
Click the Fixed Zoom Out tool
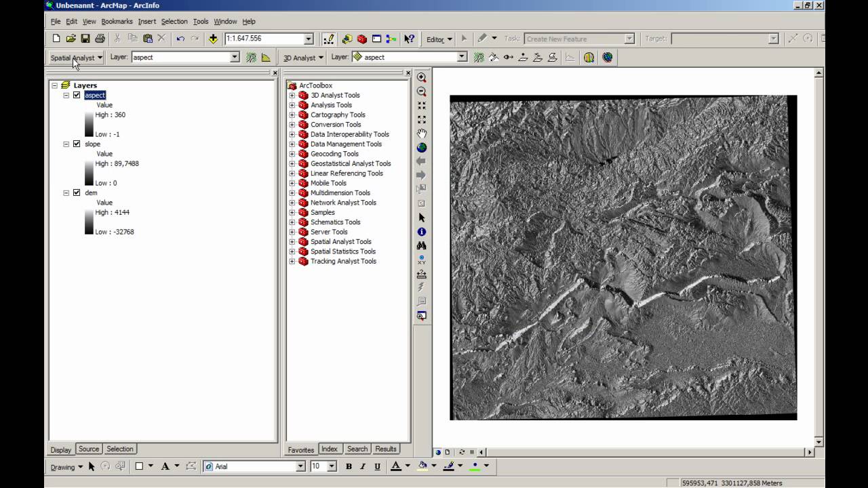coord(422,119)
